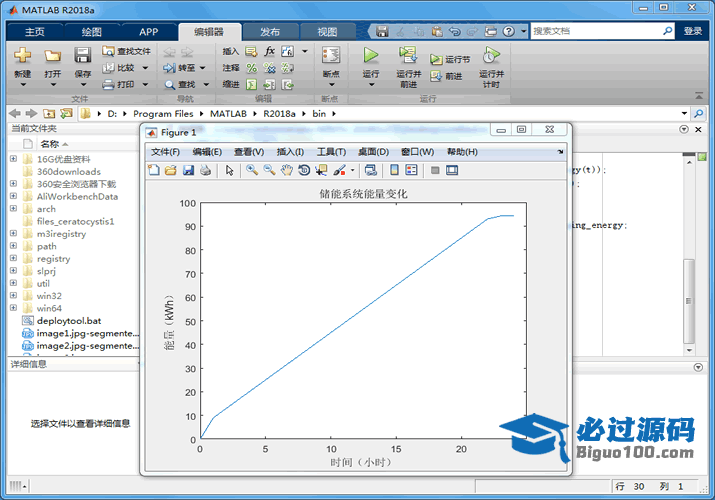Expand the 16G优盘资料 folder tree node
Viewport: 715px width, 500px height.
tap(13, 159)
